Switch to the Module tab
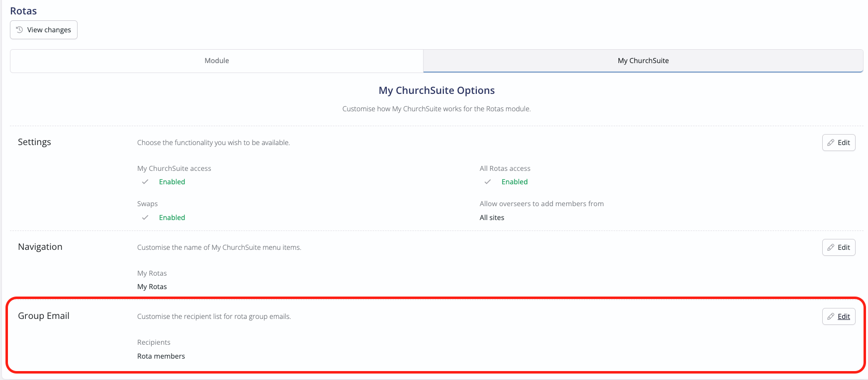Image resolution: width=868 pixels, height=380 pixels. 217,61
